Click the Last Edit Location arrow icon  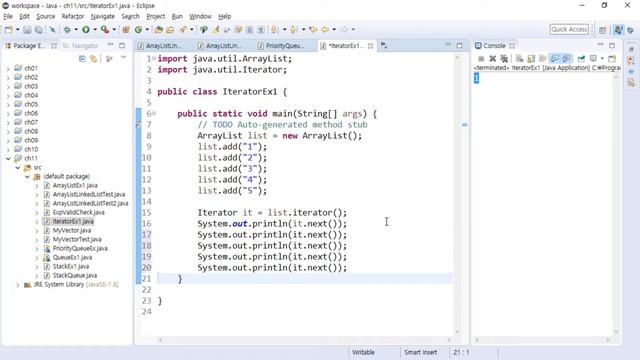(x=313, y=29)
